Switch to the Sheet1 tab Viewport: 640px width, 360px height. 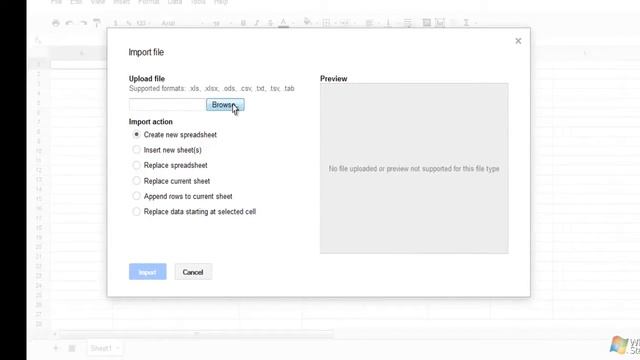coord(101,348)
